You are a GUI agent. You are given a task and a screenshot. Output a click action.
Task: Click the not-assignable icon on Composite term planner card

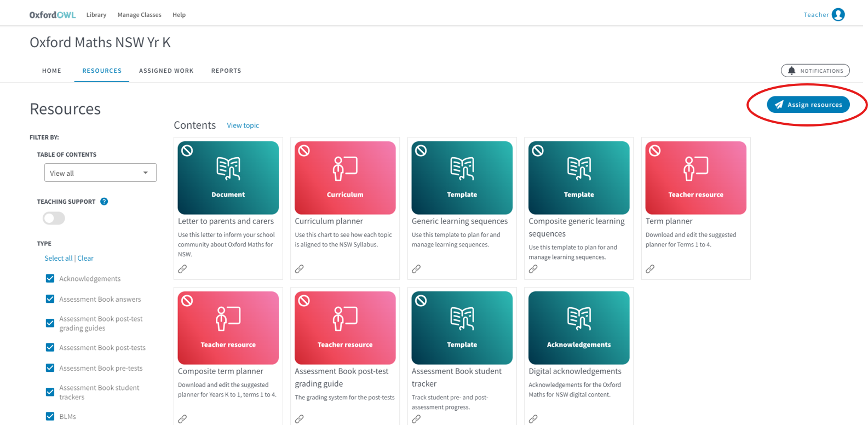[187, 301]
